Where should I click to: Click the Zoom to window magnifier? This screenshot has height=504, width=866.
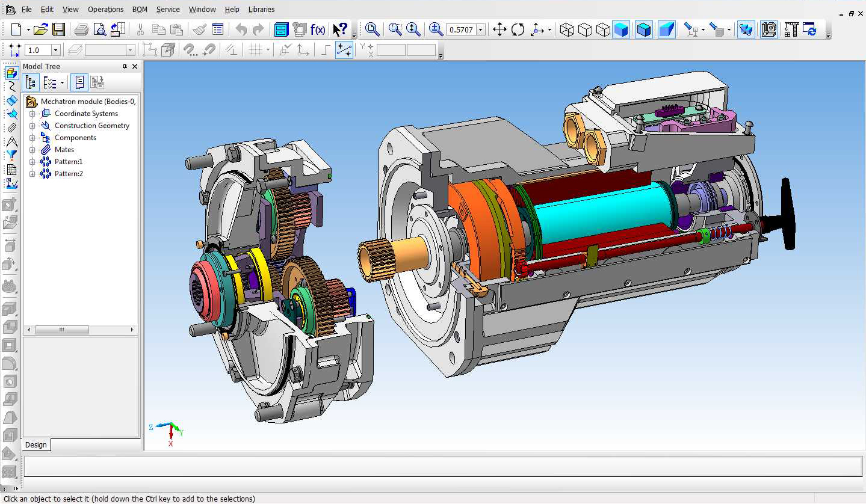(395, 29)
